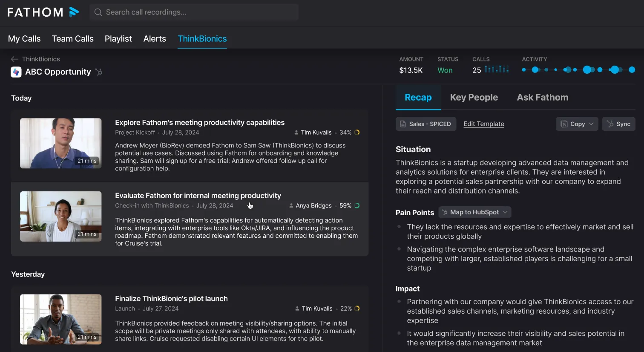Click the calls bar chart icon

(497, 69)
